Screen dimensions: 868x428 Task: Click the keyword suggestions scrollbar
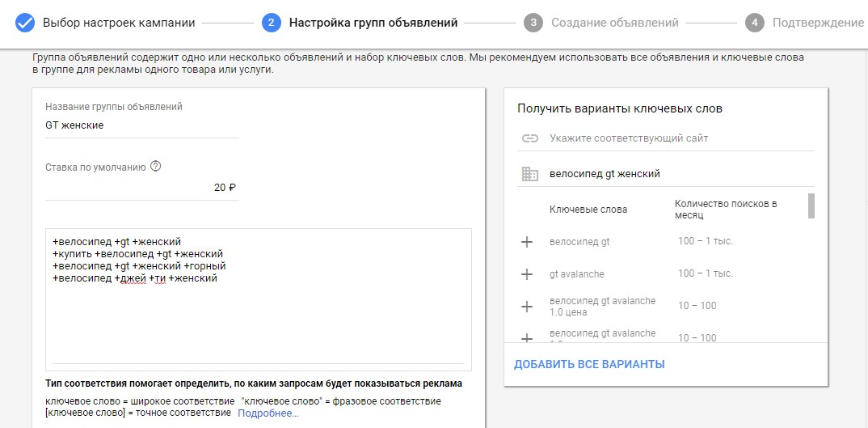pos(811,206)
